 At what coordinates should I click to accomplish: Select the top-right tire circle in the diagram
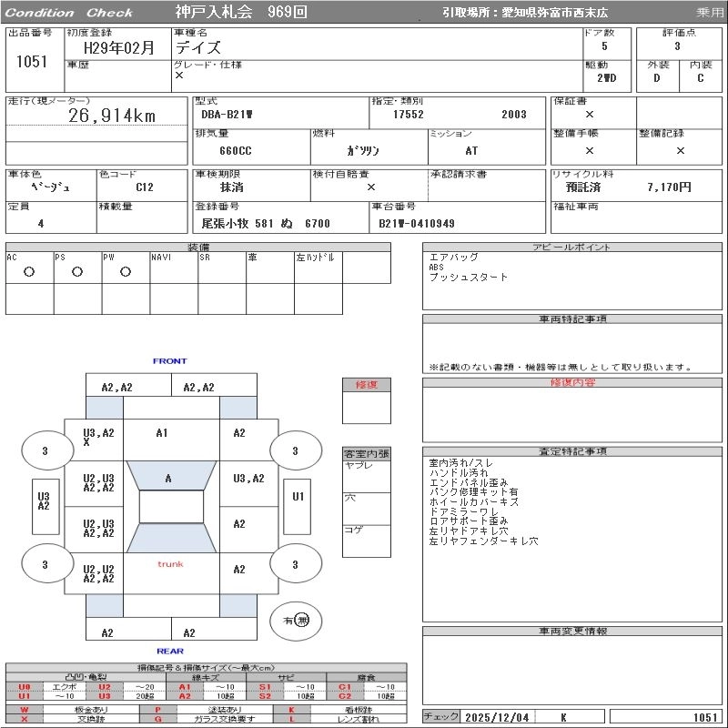click(x=295, y=451)
